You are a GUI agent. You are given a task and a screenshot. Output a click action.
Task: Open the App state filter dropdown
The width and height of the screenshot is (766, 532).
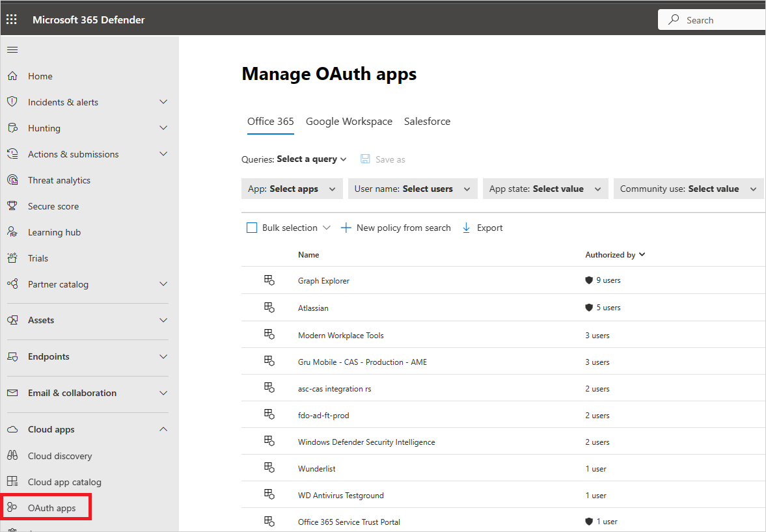[545, 189]
